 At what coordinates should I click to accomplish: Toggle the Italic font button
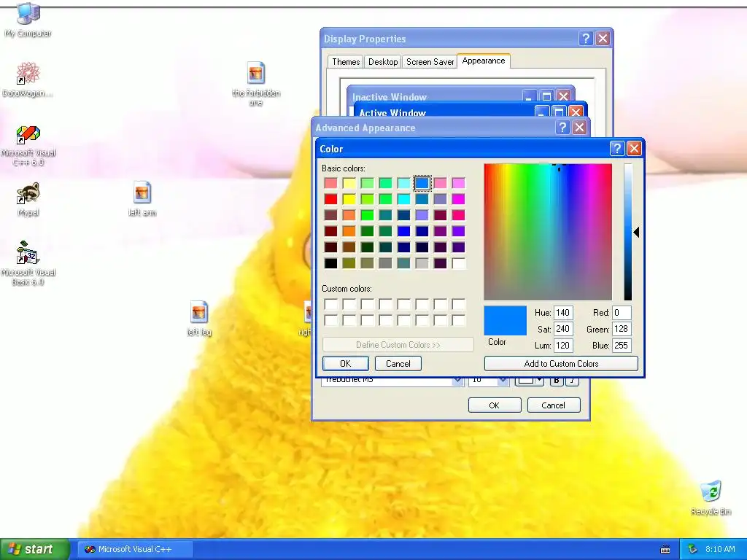pos(572,381)
